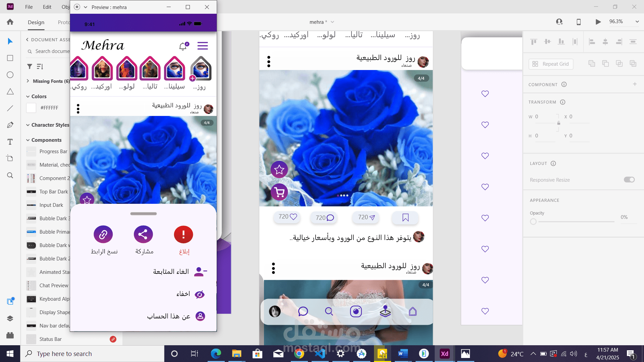Viewport: 644px width, 362px height.
Task: Select the Ellipse tool
Action: coord(10,75)
